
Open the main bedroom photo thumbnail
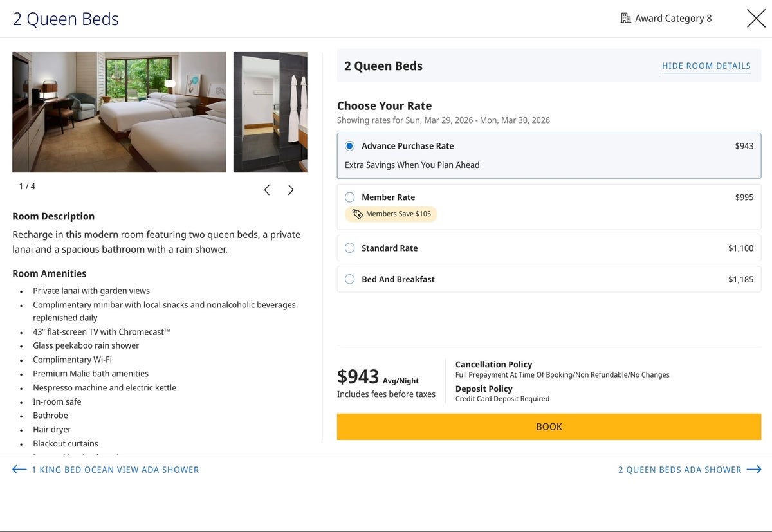[x=119, y=112]
